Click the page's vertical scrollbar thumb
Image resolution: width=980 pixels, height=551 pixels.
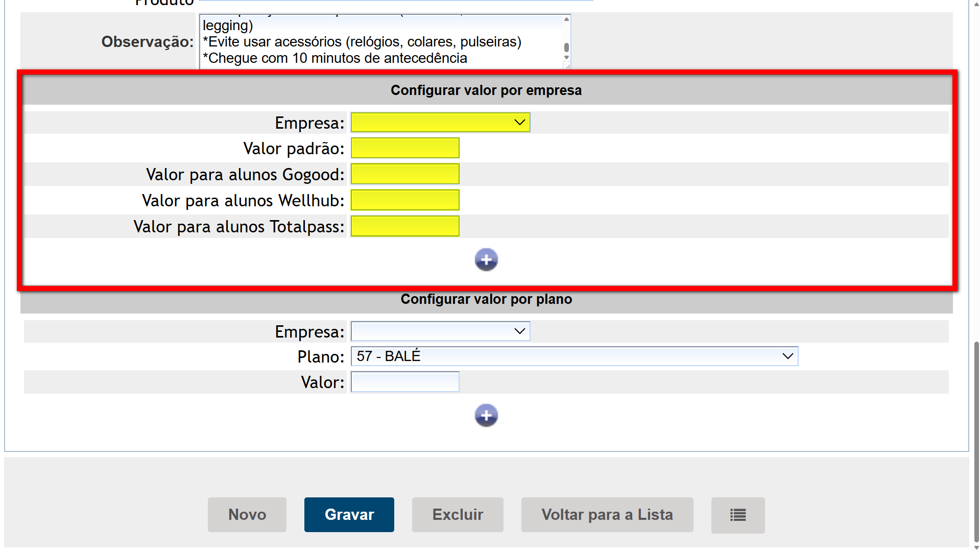click(x=976, y=439)
